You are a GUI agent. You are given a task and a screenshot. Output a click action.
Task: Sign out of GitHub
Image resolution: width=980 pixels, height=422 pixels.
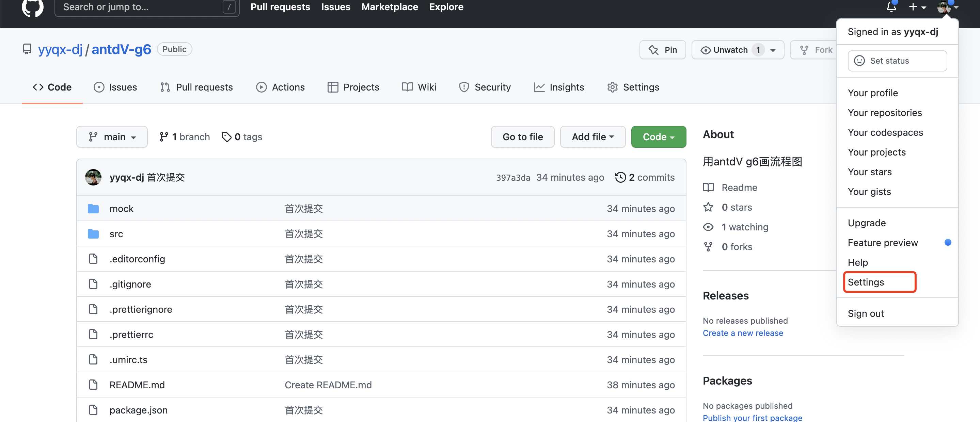point(866,313)
